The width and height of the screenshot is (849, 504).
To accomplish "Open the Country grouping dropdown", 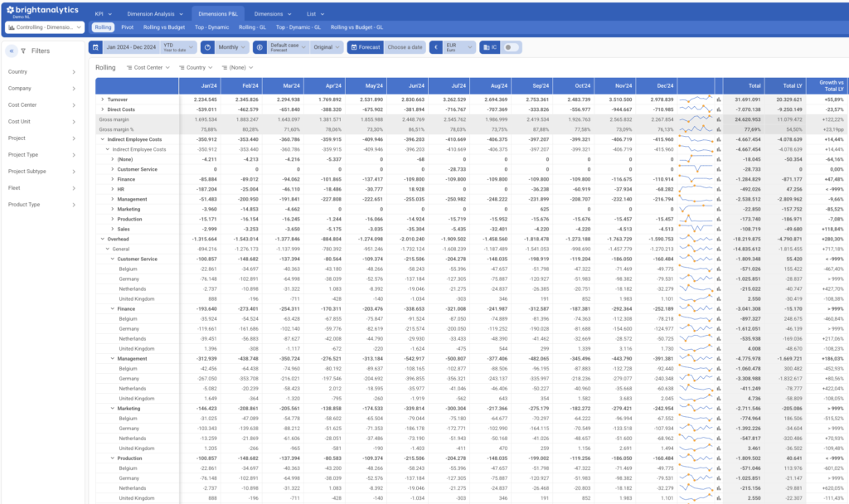I will click(196, 68).
